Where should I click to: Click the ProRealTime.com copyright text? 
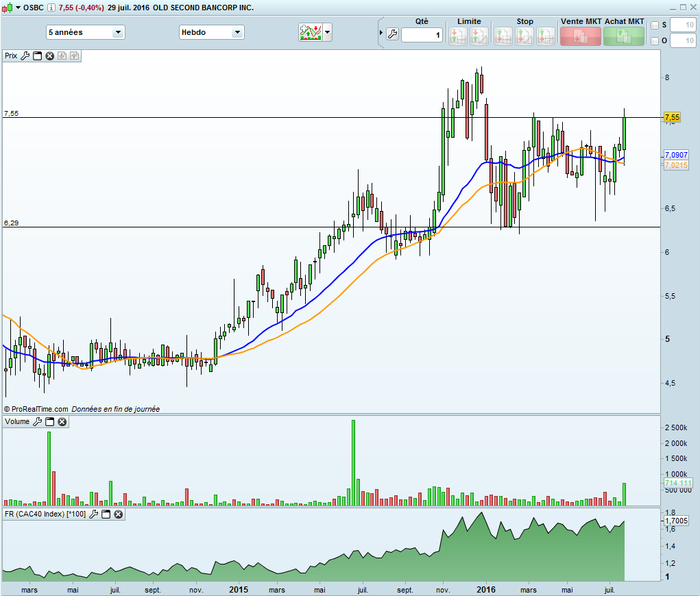point(36,409)
